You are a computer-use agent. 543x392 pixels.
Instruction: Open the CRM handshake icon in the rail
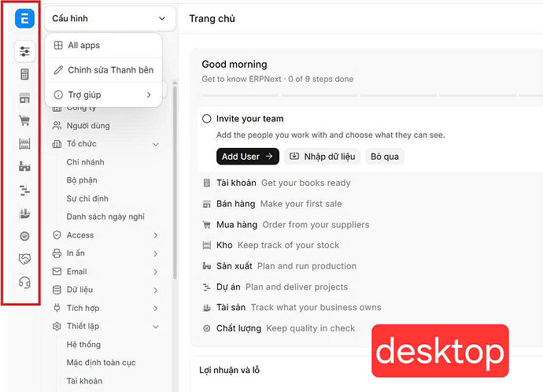tap(24, 259)
